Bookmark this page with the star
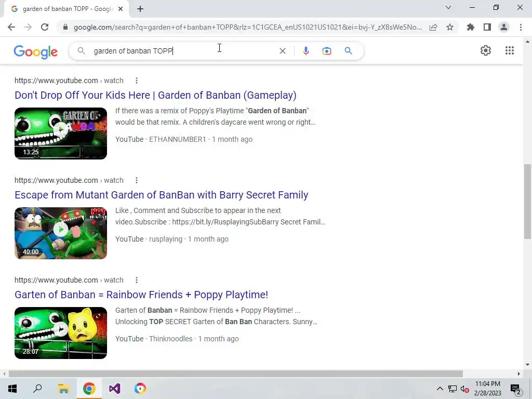This screenshot has height=399, width=532. [450, 27]
